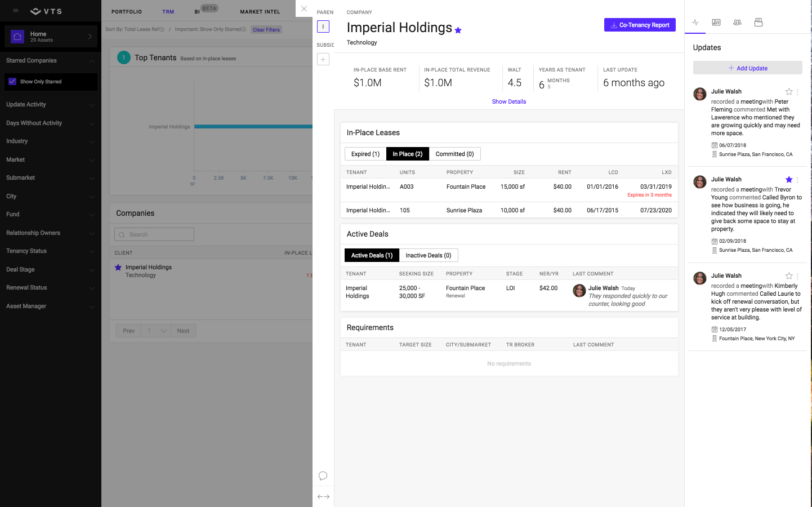Remove the Show Only Starred filter chip

[x=244, y=29]
